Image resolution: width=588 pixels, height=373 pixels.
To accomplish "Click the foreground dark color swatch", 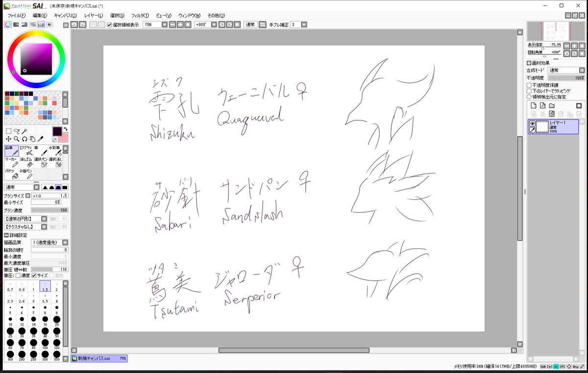I will click(x=57, y=131).
